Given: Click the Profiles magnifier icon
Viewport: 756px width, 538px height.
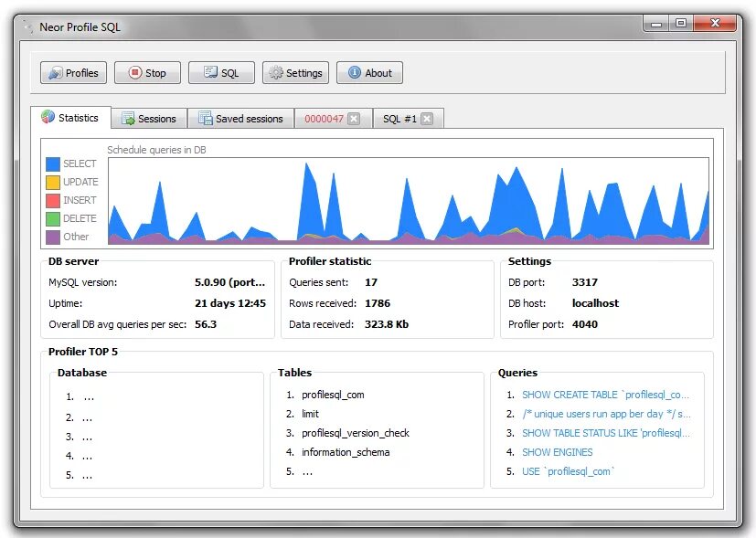Looking at the screenshot, I should click(x=56, y=73).
